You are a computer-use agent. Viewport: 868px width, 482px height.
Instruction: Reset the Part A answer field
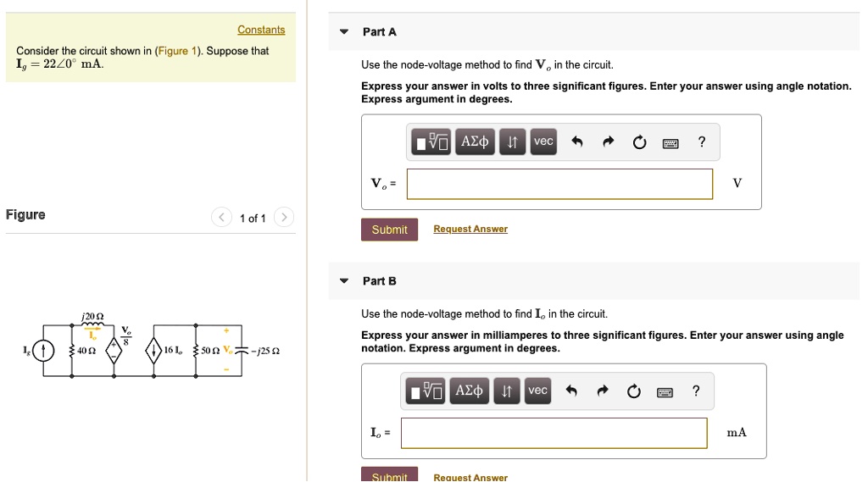(638, 142)
